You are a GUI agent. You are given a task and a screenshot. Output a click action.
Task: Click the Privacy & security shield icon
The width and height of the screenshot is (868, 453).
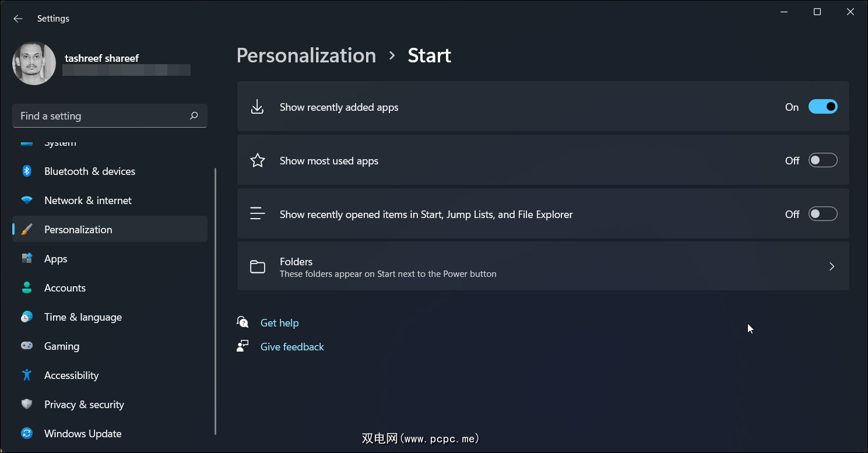pos(27,404)
